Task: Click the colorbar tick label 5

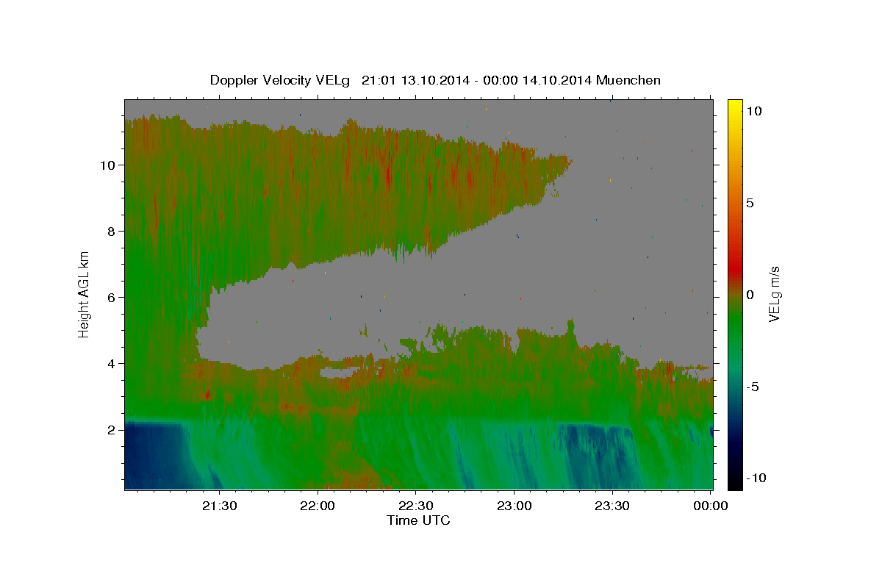Action: (751, 202)
